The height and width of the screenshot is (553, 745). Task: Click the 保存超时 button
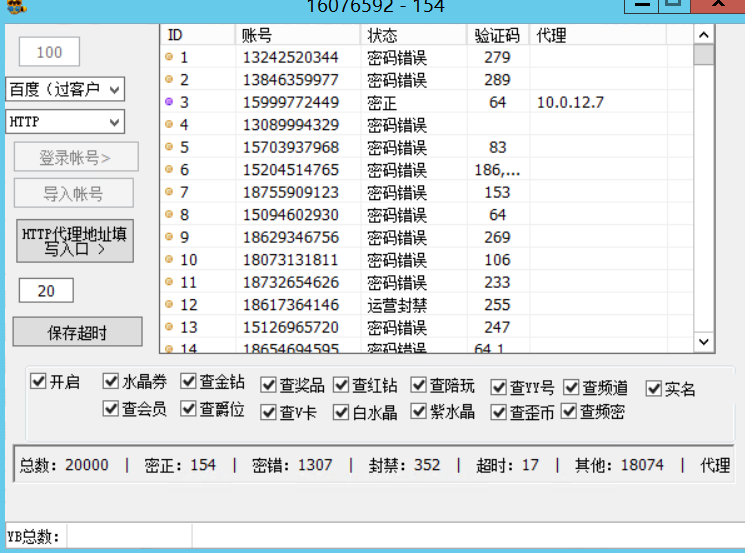click(77, 332)
